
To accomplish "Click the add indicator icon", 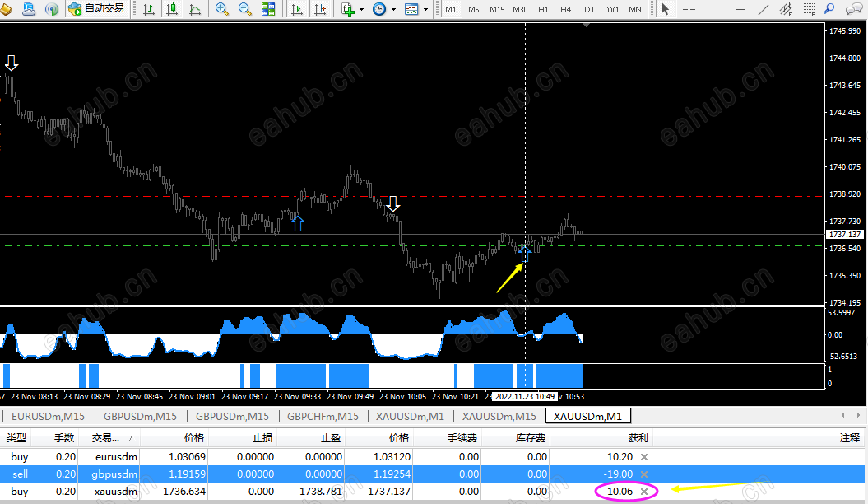I will pyautogui.click(x=348, y=9).
